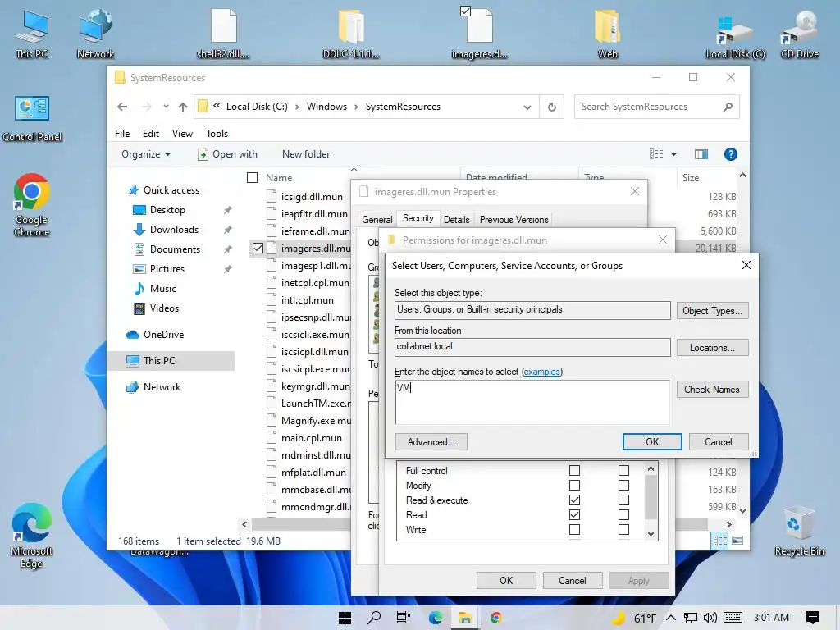Uncheck imageres.dll.mun file checkbox
Image resolution: width=840 pixels, height=630 pixels.
tap(258, 248)
